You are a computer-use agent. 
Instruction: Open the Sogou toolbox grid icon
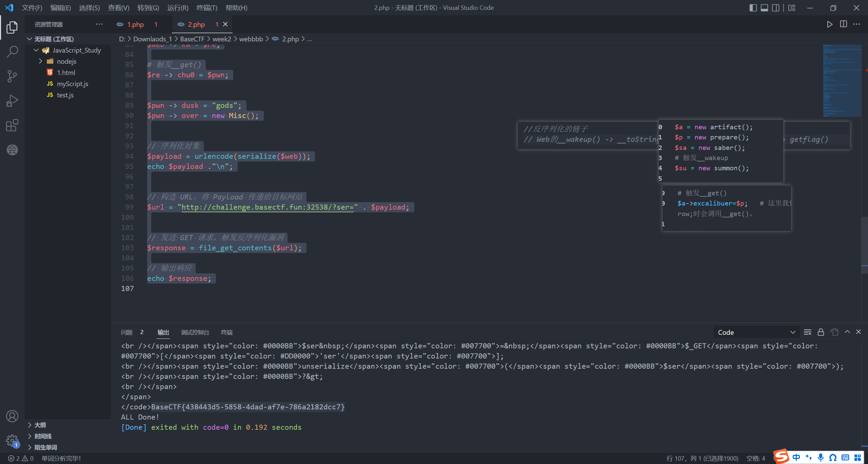(858, 457)
